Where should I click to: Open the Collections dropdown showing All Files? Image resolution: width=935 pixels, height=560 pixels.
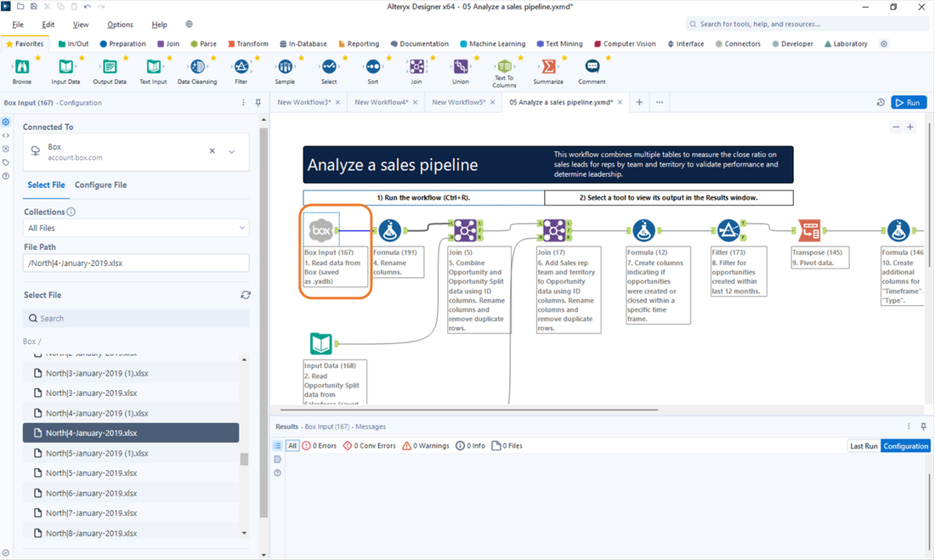[x=136, y=228]
